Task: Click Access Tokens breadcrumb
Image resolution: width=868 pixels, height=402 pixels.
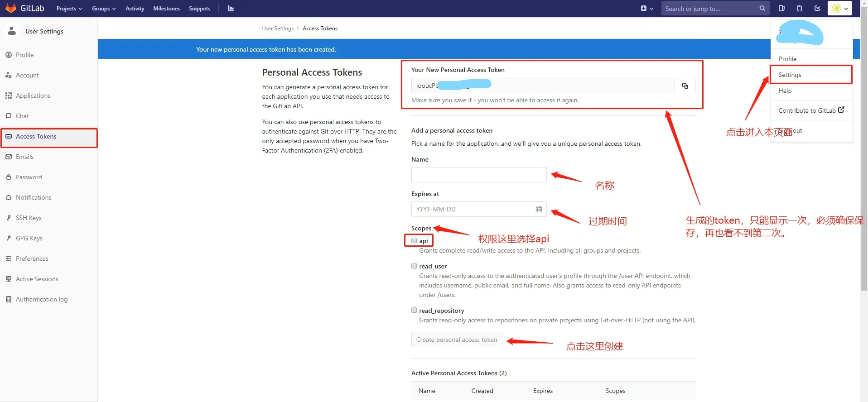Action: click(x=320, y=29)
